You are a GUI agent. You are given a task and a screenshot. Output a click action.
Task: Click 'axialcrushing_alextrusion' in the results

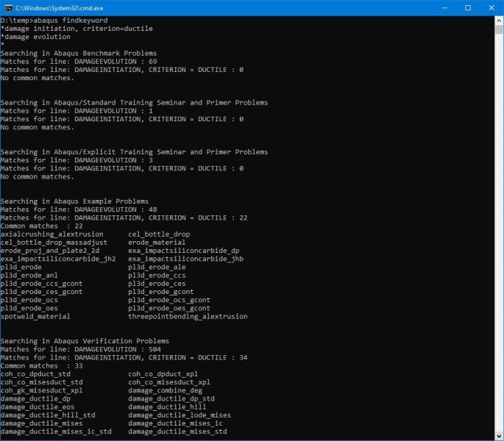tap(52, 234)
